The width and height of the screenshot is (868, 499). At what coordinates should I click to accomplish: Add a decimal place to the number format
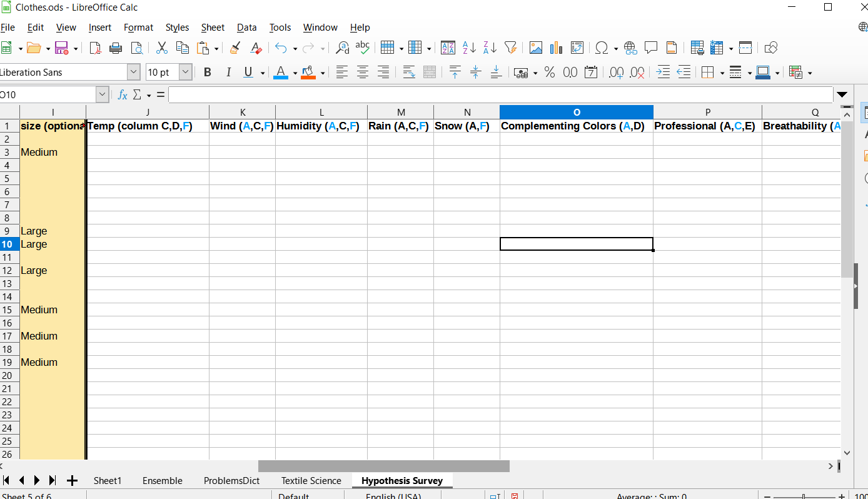click(x=616, y=73)
